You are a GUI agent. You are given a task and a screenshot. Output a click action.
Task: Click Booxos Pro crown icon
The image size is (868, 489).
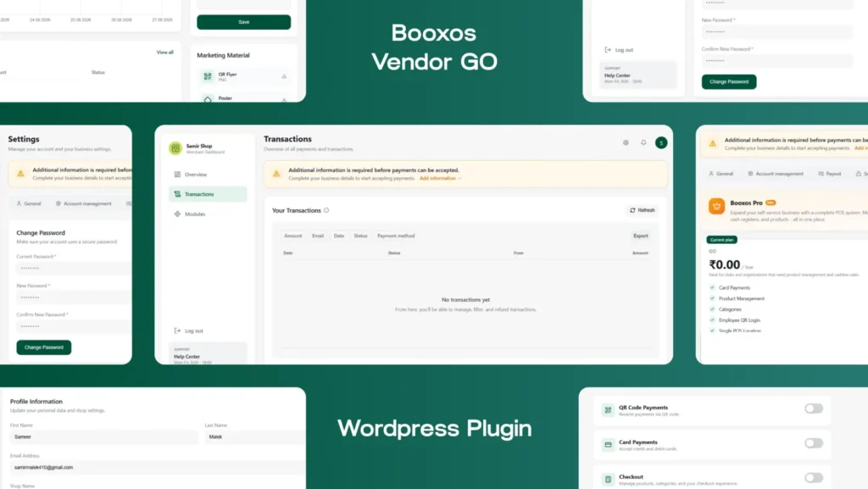[716, 206]
